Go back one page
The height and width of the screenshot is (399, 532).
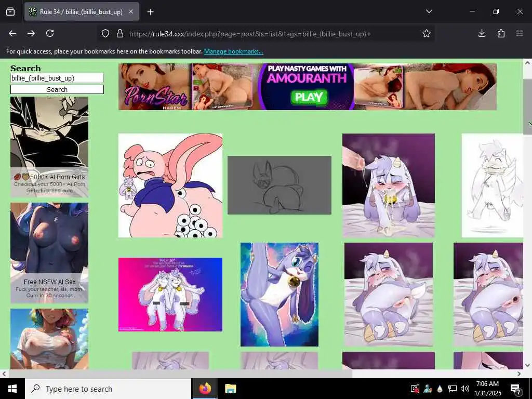coord(12,33)
